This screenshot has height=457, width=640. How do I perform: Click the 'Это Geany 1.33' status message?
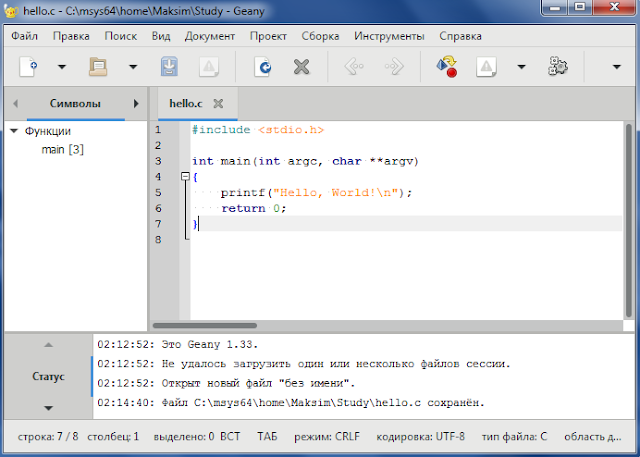tap(178, 344)
